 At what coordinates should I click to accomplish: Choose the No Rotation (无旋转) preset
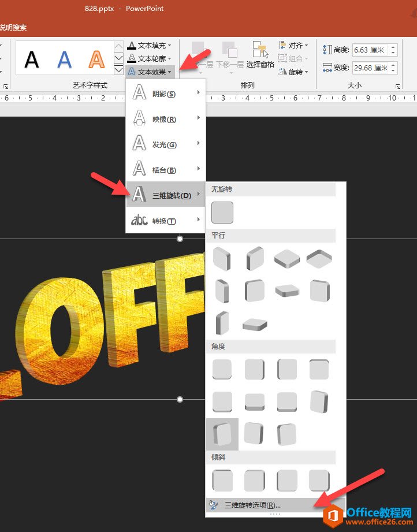(222, 213)
